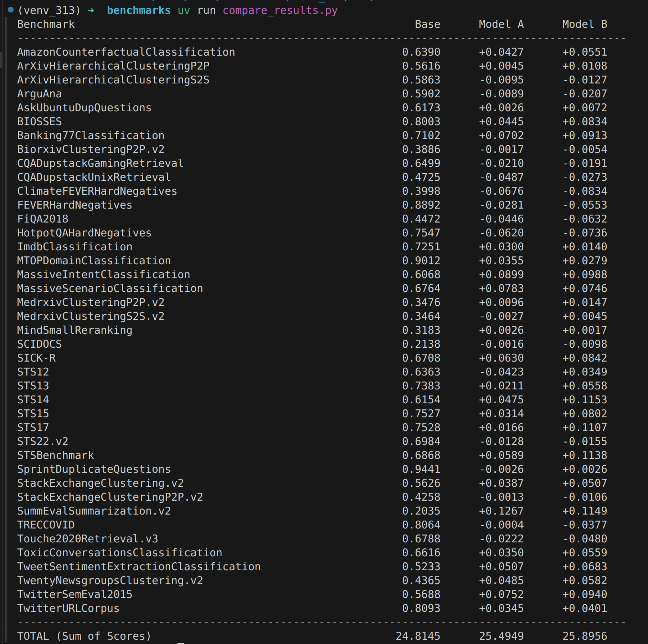The height and width of the screenshot is (644, 648).
Task: Click the 24.8145 total Base score
Action: click(418, 635)
